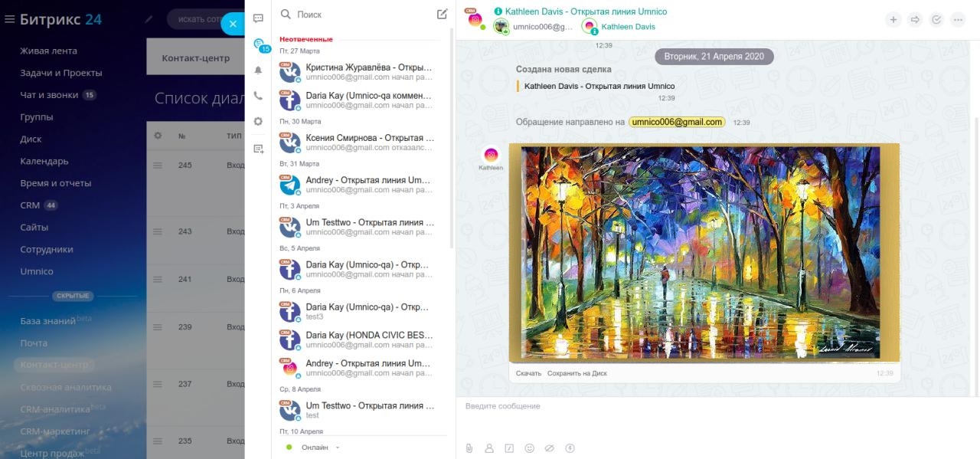Click the mention person icon below message box

point(489,448)
